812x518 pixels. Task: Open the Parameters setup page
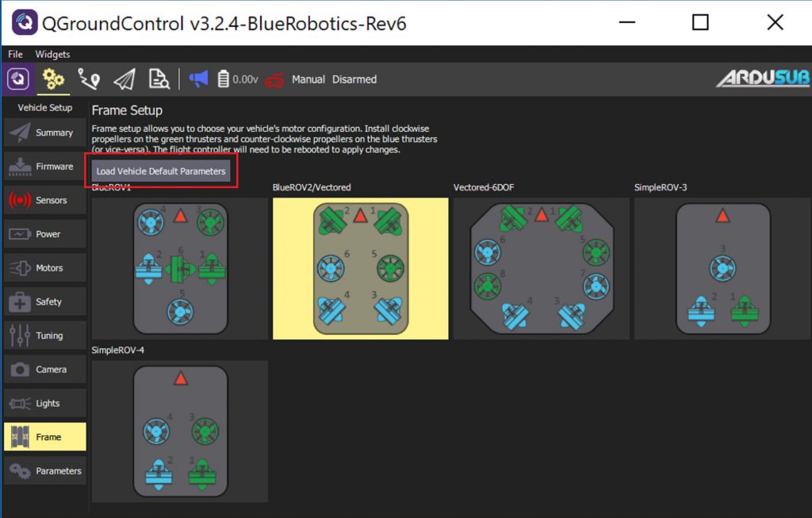pos(45,470)
